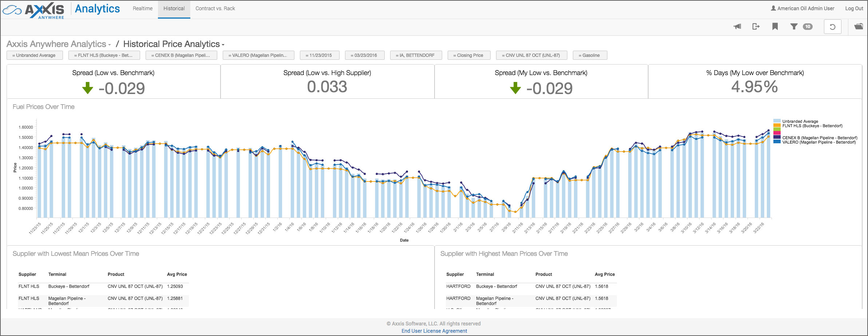868x336 pixels.
Task: Click the American Oil Admin User profile
Action: point(802,8)
